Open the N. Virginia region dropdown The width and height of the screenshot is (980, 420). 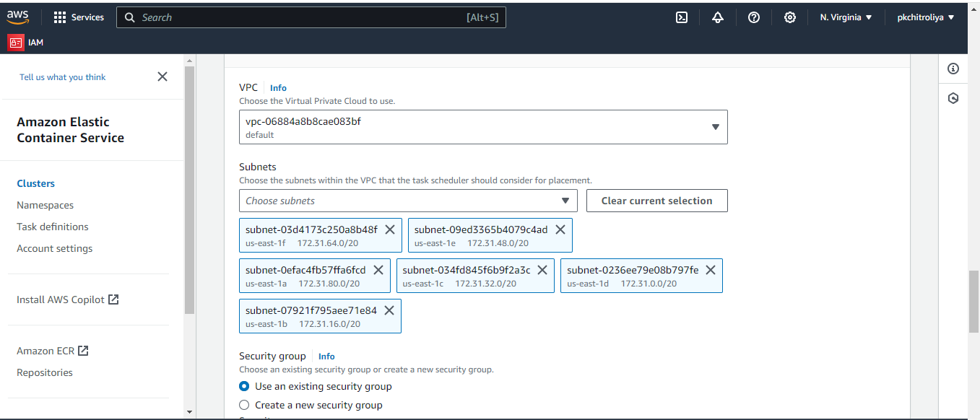tap(846, 17)
